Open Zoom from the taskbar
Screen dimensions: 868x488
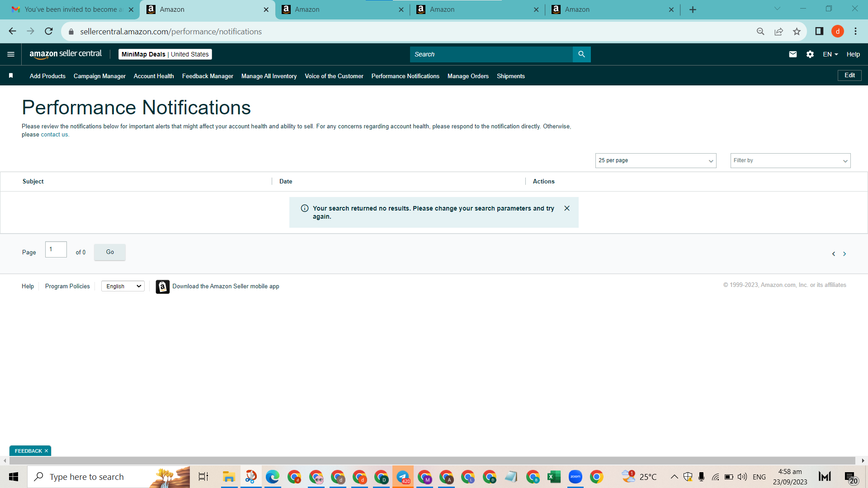pyautogui.click(x=575, y=477)
